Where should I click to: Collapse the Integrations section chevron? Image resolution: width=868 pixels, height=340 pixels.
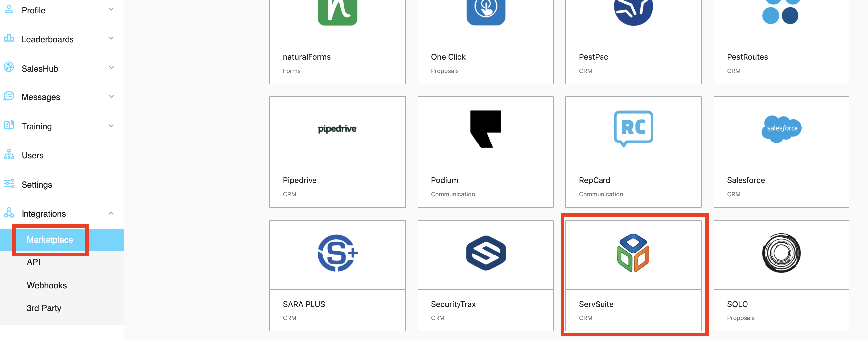(x=111, y=213)
